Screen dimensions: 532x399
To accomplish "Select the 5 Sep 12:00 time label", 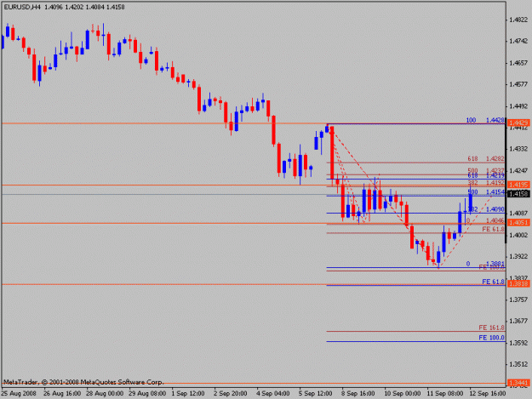I will (316, 393).
